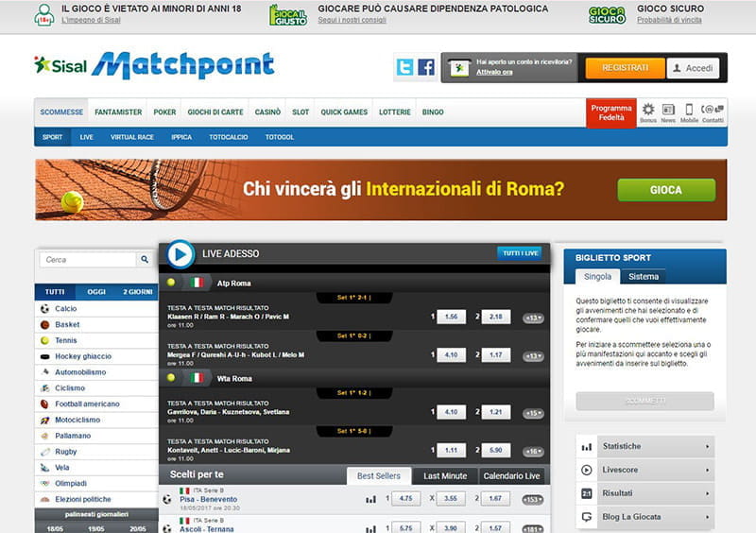Click in the Cerca search field

(88, 260)
